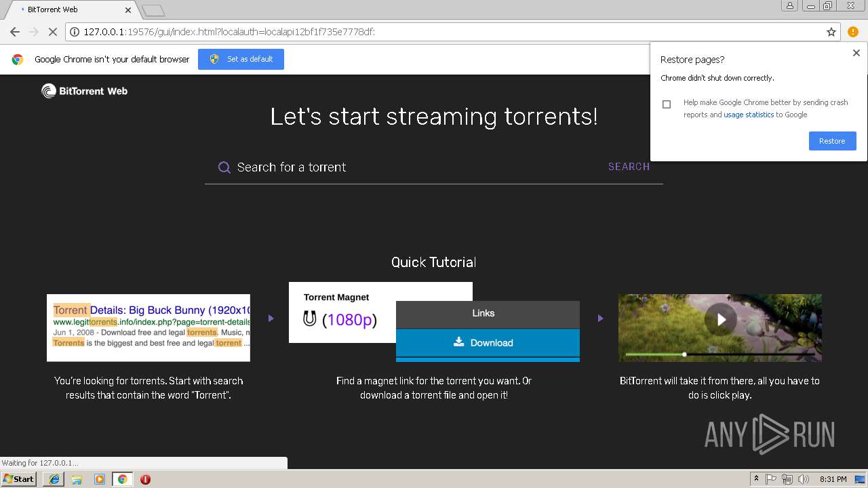Open Windows Media Player from taskbar

click(100, 479)
